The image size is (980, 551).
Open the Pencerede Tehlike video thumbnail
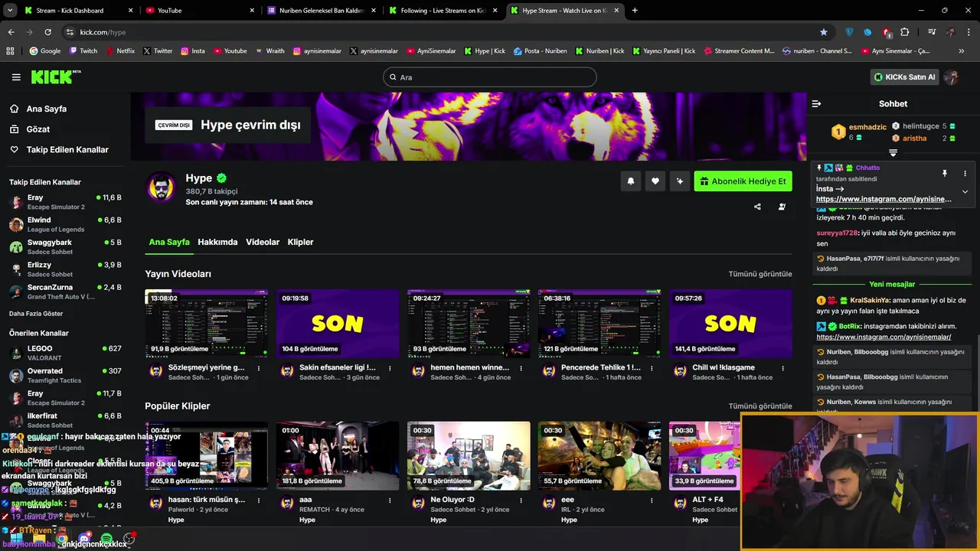tap(599, 324)
